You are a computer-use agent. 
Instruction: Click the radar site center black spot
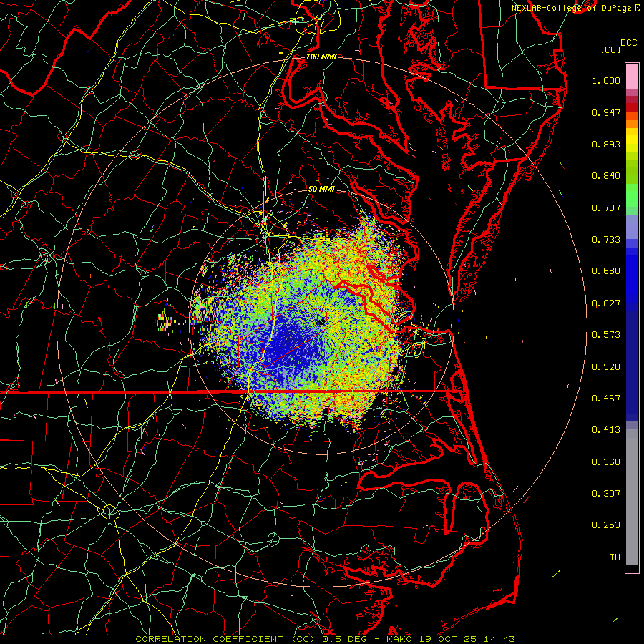321,321
